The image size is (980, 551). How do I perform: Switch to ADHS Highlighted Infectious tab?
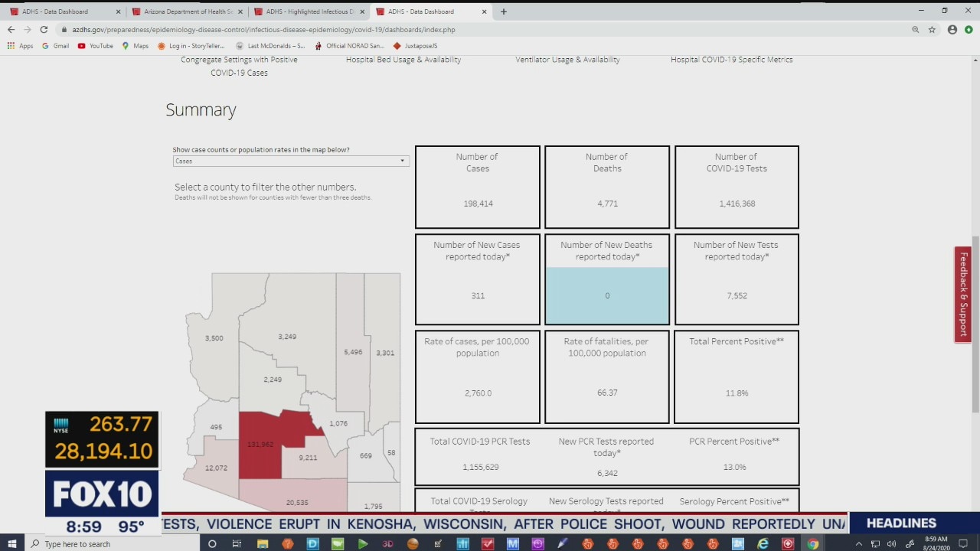(x=309, y=11)
